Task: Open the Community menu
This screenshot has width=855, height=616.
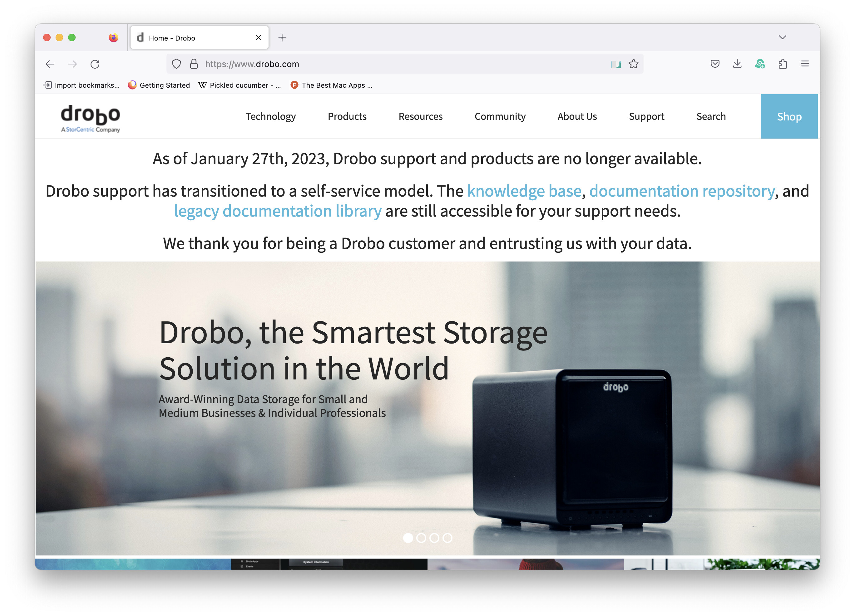Action: [500, 116]
